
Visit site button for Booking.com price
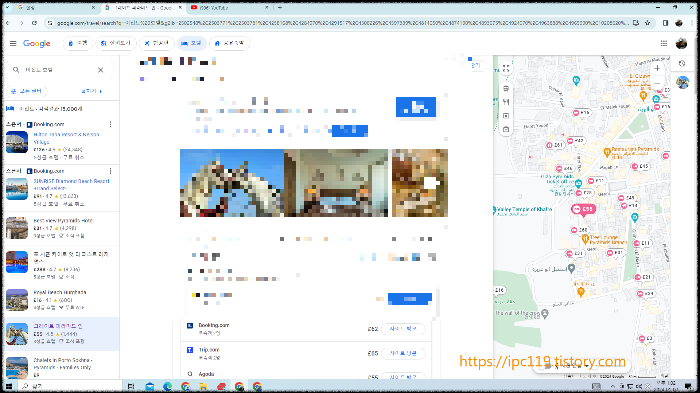[x=403, y=329]
